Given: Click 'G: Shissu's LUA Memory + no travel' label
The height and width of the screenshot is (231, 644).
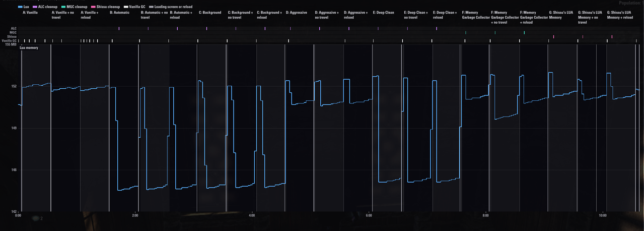Looking at the screenshot, I should [590, 17].
